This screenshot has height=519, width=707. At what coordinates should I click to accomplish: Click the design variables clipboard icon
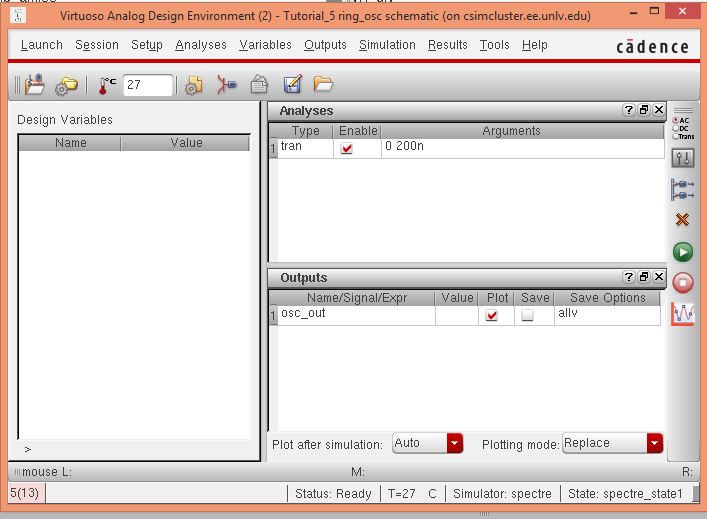pos(259,84)
